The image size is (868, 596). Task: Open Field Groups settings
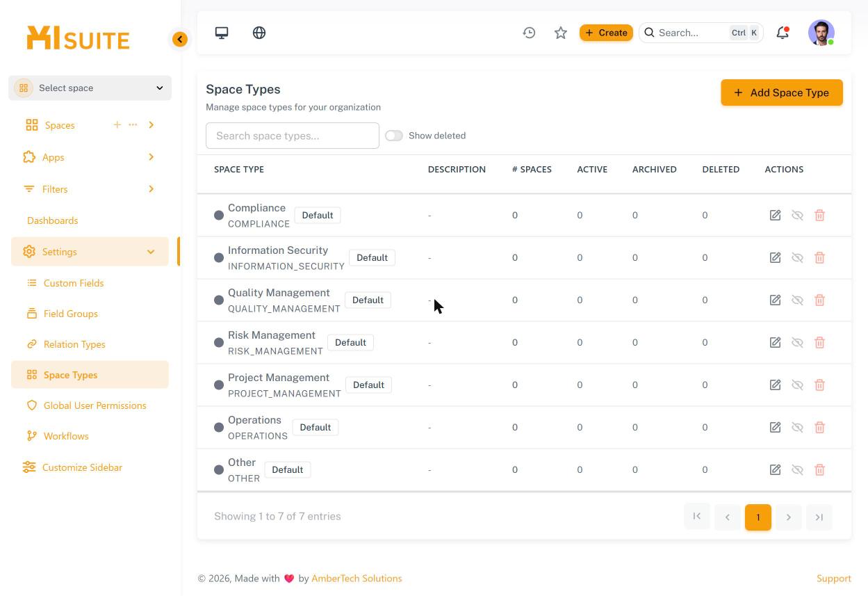pos(71,314)
